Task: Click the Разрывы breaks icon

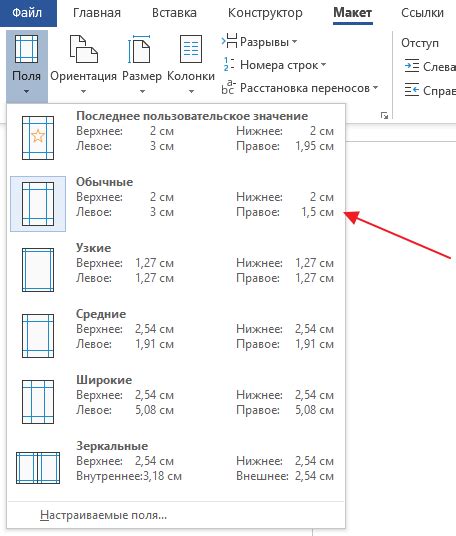Action: 229,41
